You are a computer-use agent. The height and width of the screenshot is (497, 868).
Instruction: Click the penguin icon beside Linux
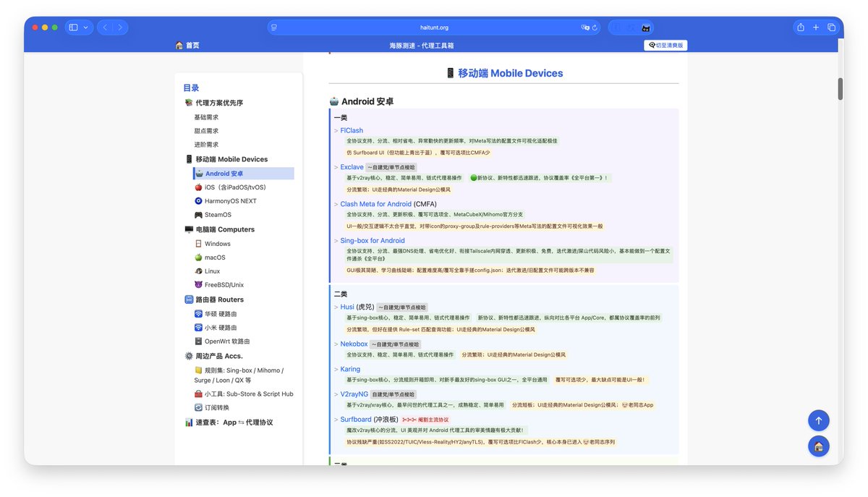(x=198, y=271)
